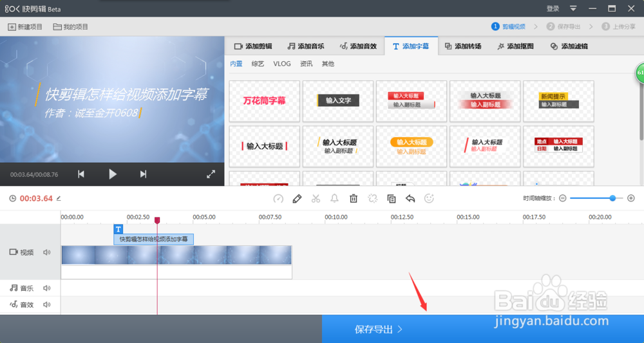Click the red playhead marker on timeline
Image resolution: width=644 pixels, height=343 pixels.
click(x=157, y=220)
